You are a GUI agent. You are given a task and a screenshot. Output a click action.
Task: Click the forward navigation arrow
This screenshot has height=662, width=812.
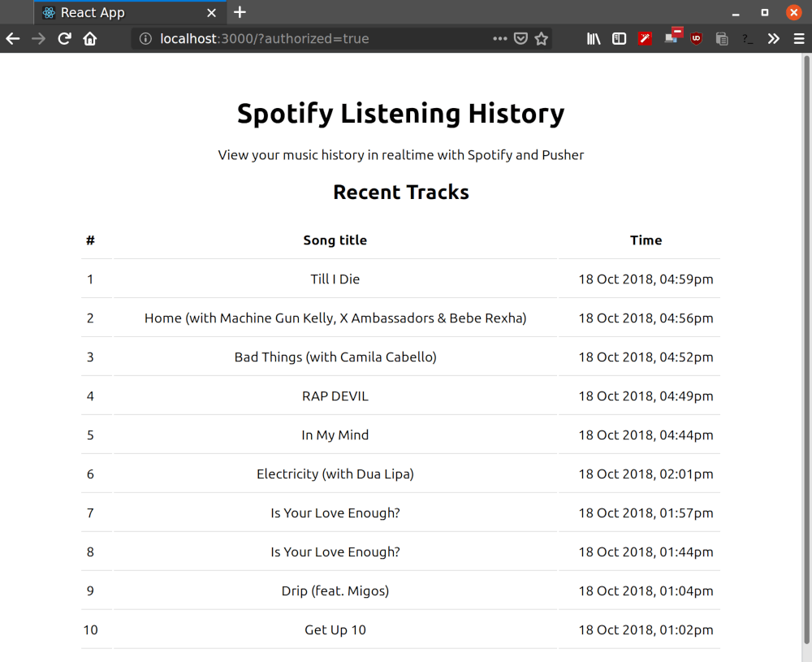(x=39, y=38)
